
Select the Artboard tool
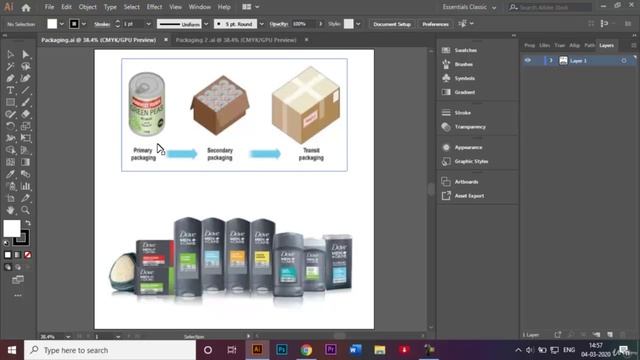point(10,198)
